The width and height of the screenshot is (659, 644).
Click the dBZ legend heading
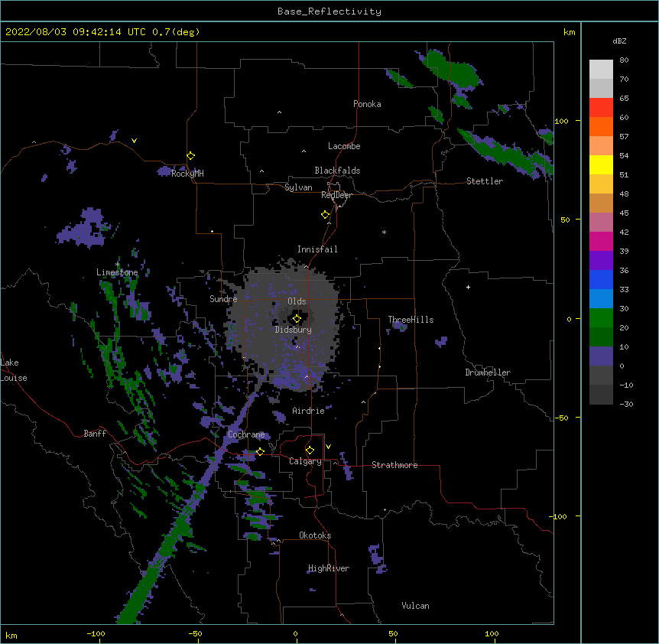point(619,41)
